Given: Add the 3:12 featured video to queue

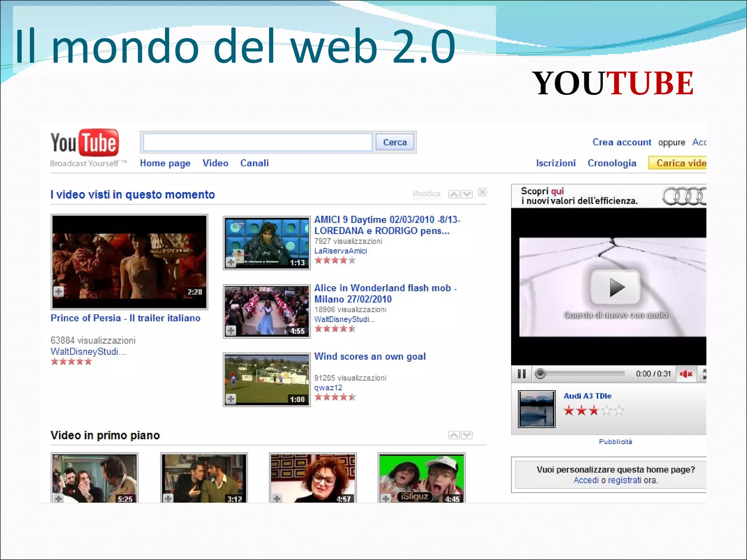Looking at the screenshot, I should point(168,498).
